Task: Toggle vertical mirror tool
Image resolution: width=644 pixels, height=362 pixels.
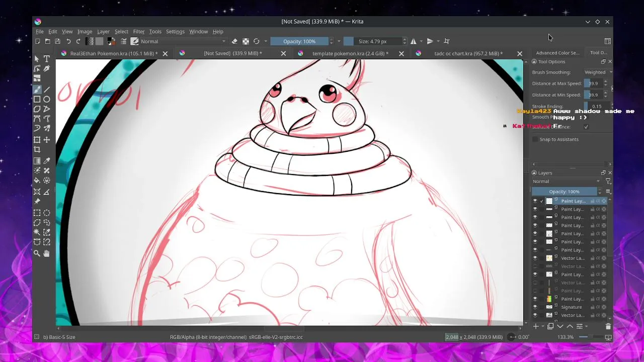Action: click(x=430, y=41)
